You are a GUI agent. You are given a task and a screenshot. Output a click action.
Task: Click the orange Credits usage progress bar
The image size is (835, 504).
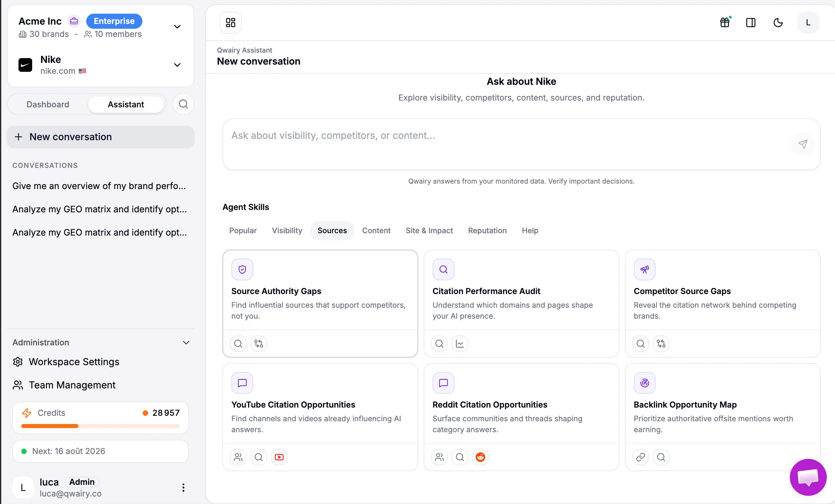[101, 426]
